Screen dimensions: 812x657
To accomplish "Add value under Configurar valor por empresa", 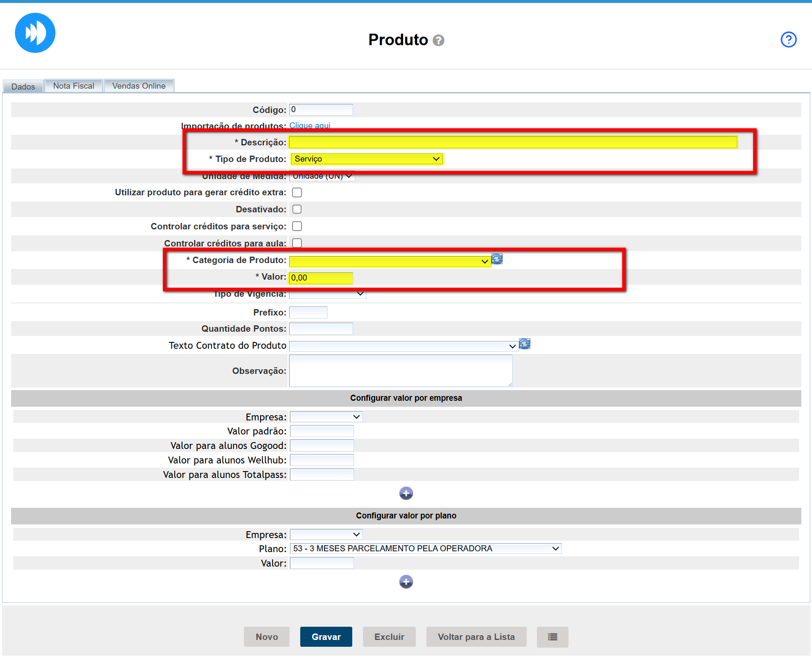I will click(x=406, y=493).
